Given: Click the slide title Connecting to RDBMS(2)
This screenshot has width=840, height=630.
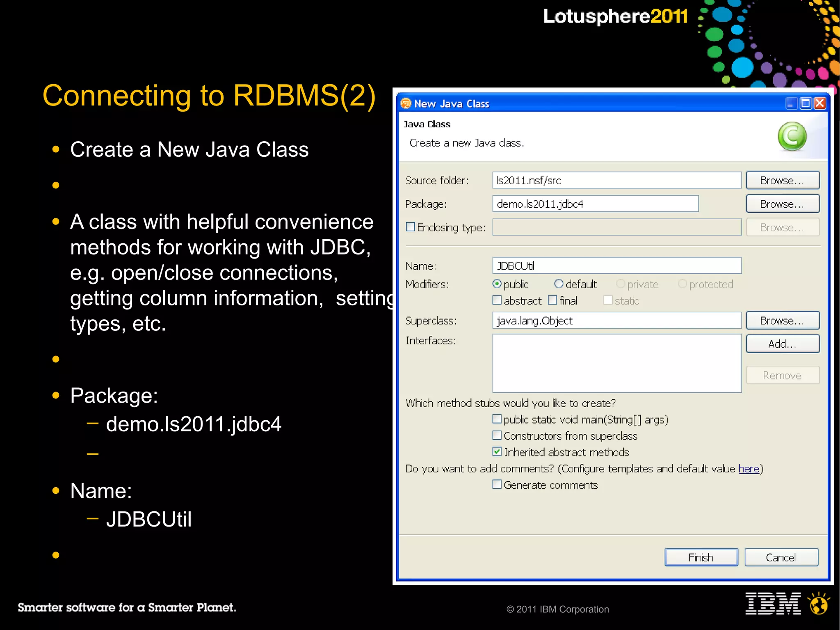Looking at the screenshot, I should (209, 96).
